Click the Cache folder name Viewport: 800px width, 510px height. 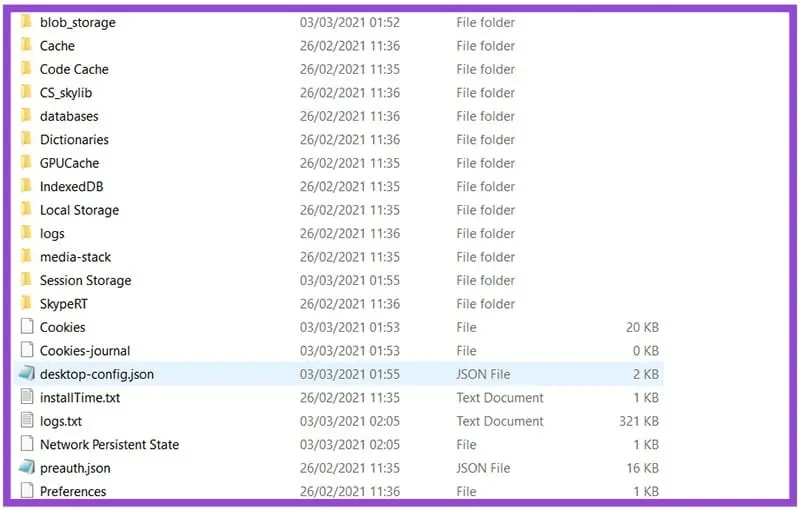point(57,46)
